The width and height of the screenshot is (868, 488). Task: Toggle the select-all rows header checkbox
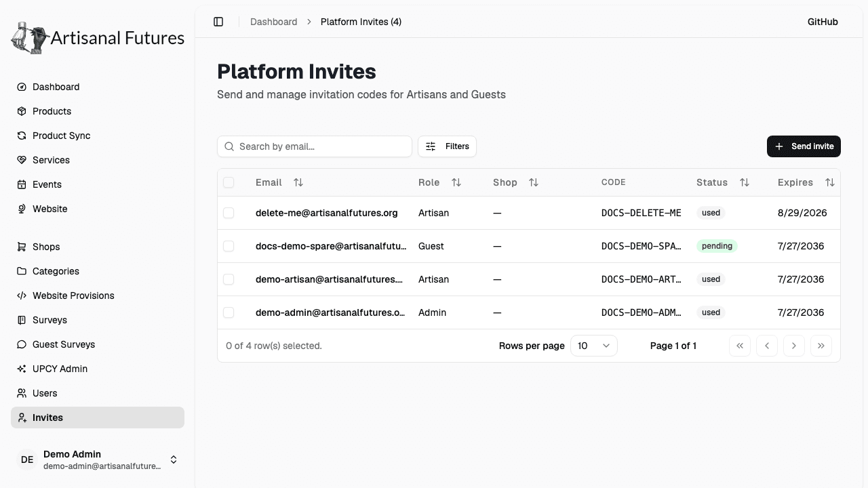(229, 182)
